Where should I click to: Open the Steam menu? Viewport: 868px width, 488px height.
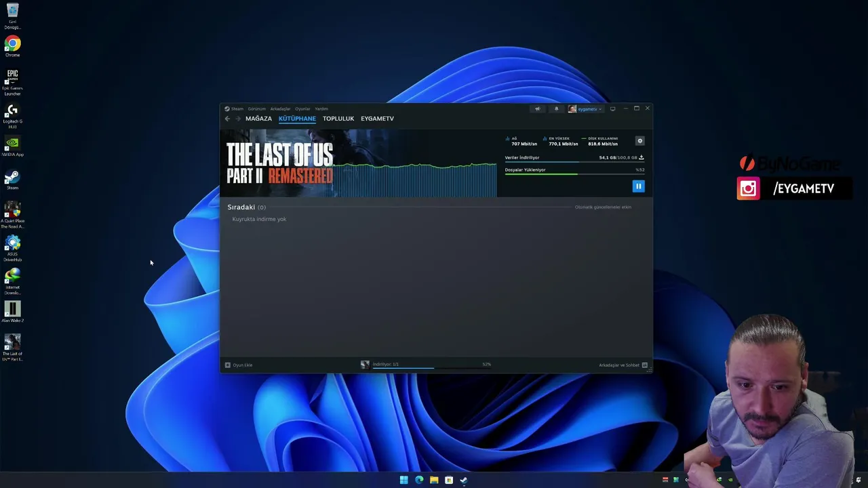[x=234, y=108]
